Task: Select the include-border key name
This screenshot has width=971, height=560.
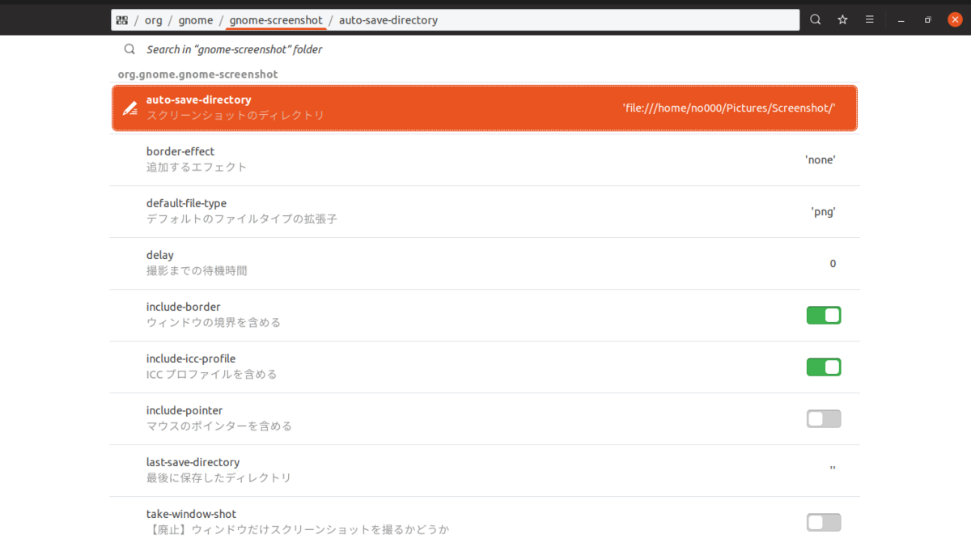Action: [183, 307]
